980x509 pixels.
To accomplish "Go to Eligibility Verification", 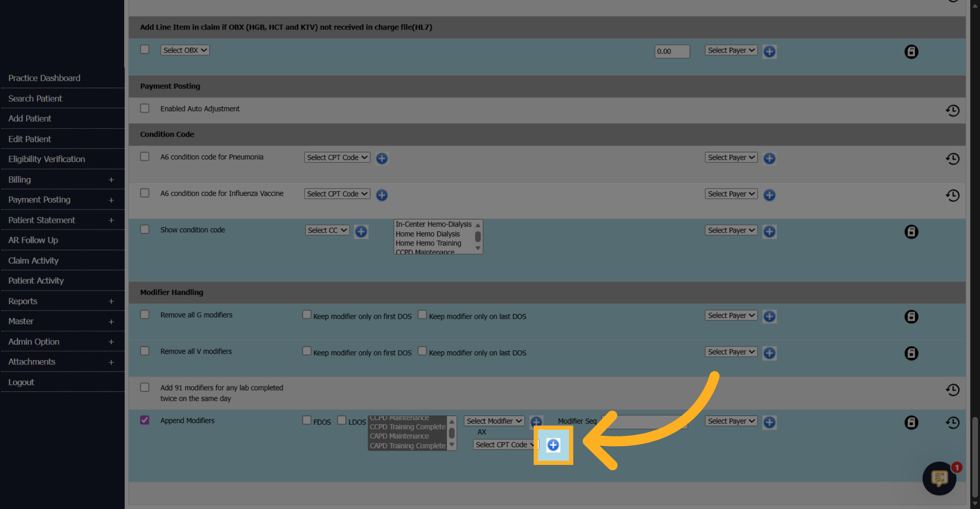I will click(47, 159).
